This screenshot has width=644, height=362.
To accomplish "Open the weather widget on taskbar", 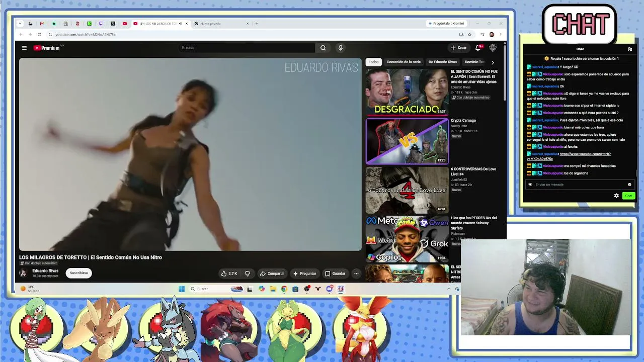I will point(30,289).
